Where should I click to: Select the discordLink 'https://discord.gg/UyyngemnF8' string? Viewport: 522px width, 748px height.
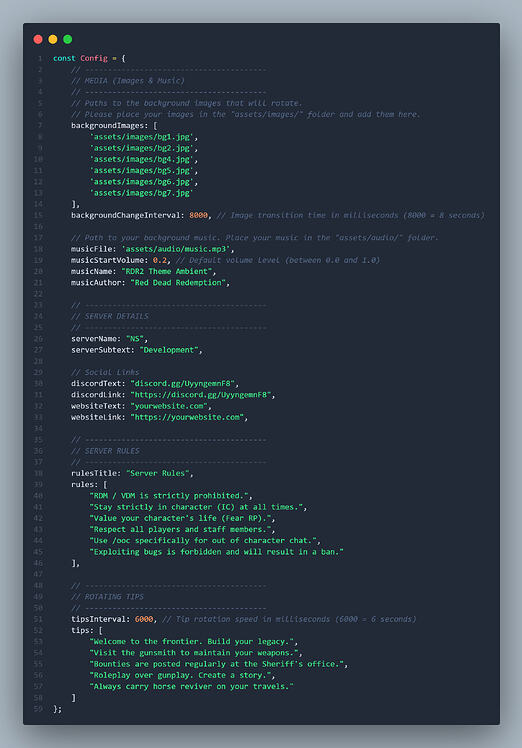tap(200, 395)
